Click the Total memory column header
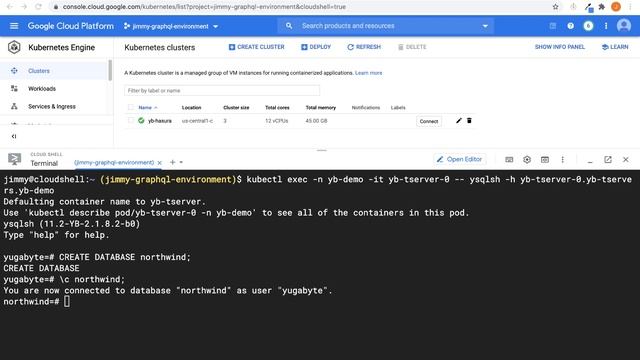The image size is (640, 360). 320,107
